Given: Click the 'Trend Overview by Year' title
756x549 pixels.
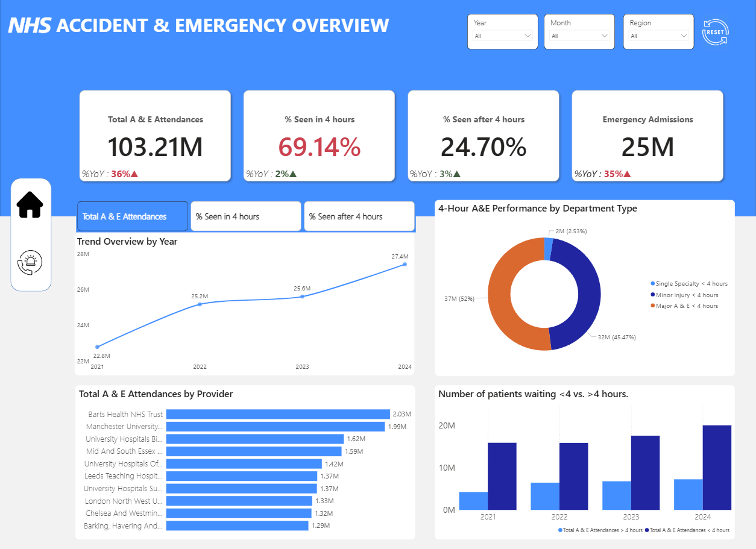Looking at the screenshot, I should tap(127, 242).
